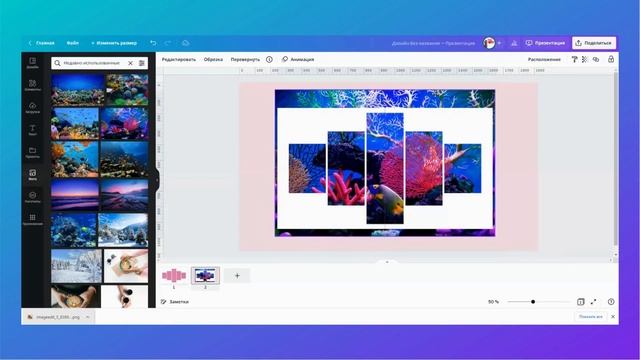Select the snowy forest photo on the left

tap(76, 266)
